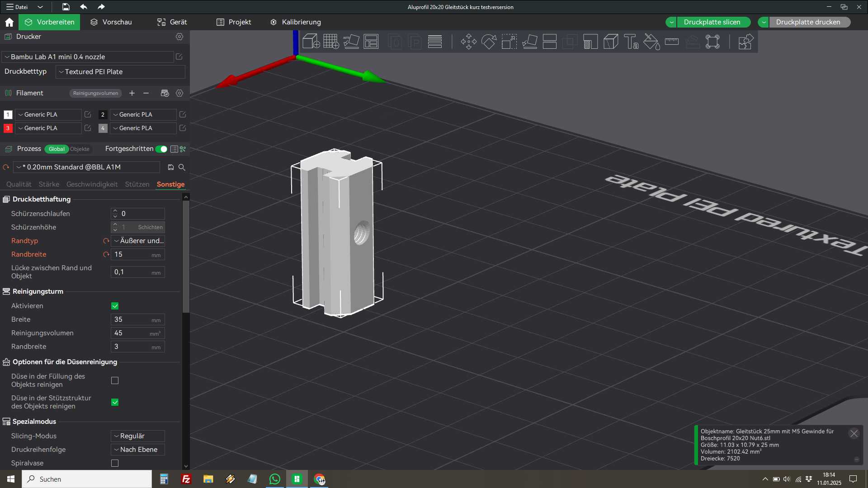Open the Stützen settings tab
Image resolution: width=868 pixels, height=488 pixels.
pos(137,184)
